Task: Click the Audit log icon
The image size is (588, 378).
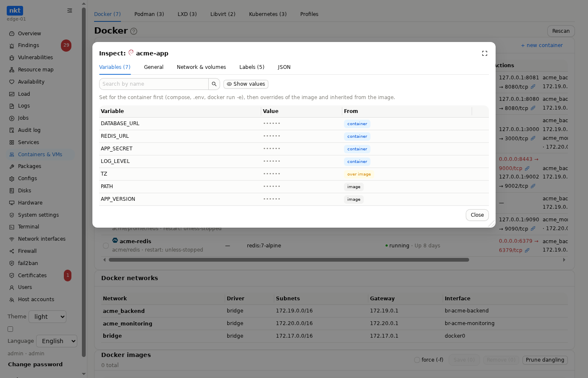Action: click(x=12, y=130)
